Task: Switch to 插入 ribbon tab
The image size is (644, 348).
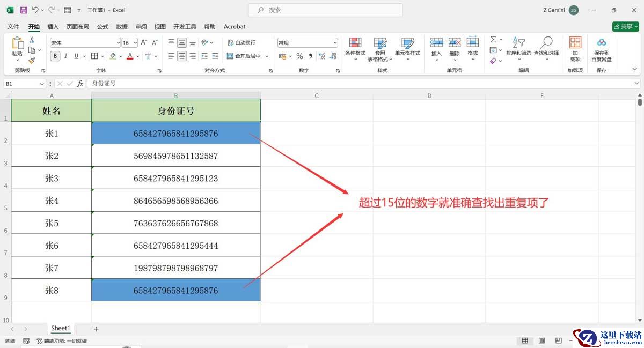Action: [53, 26]
